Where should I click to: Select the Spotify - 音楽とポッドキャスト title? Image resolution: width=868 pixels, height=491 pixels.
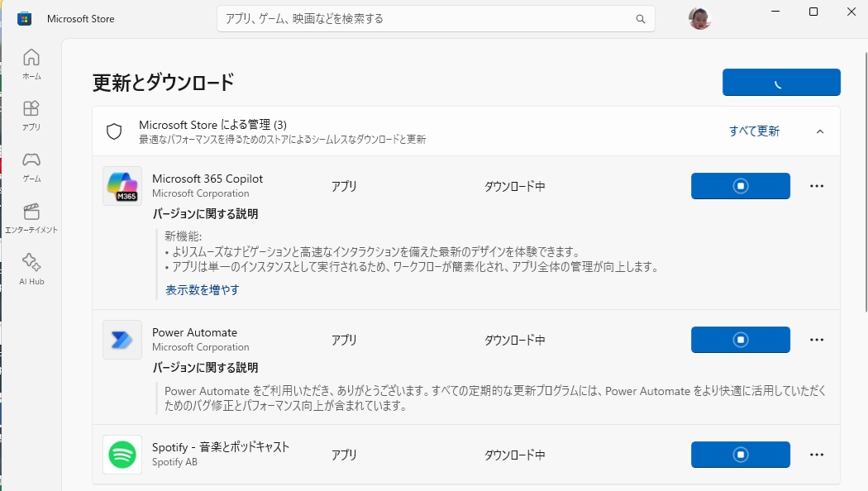coord(221,447)
